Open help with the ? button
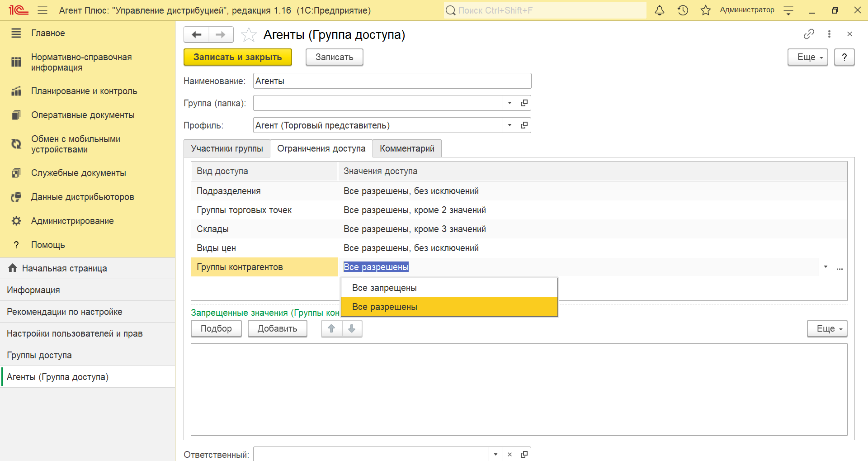The width and height of the screenshot is (868, 461). (x=844, y=57)
